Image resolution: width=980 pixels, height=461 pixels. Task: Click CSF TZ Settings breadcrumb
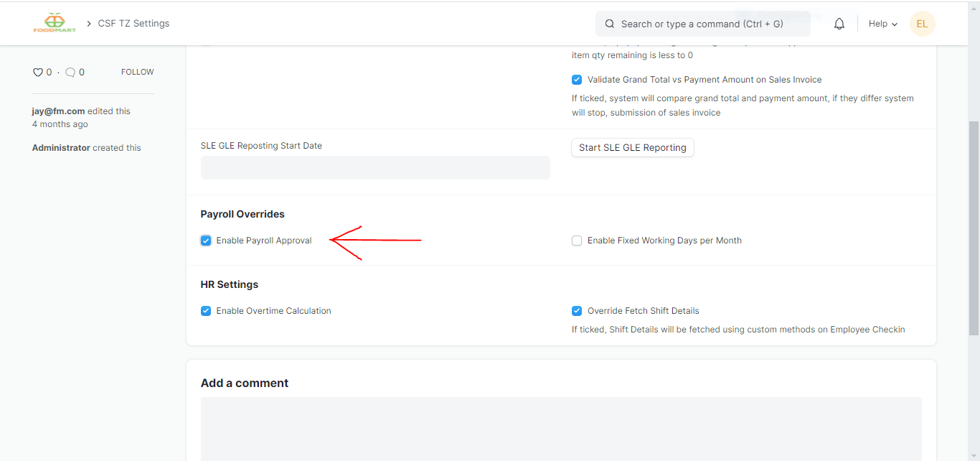click(133, 24)
